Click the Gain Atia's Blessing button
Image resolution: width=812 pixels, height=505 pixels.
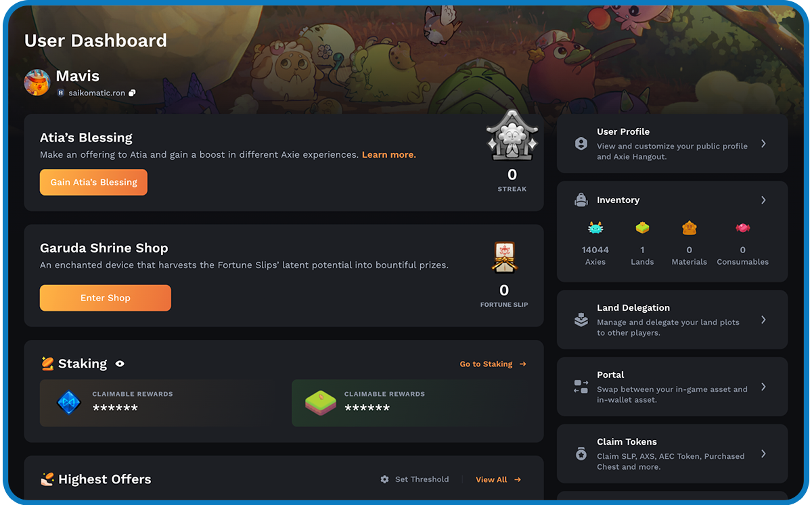pos(93,182)
